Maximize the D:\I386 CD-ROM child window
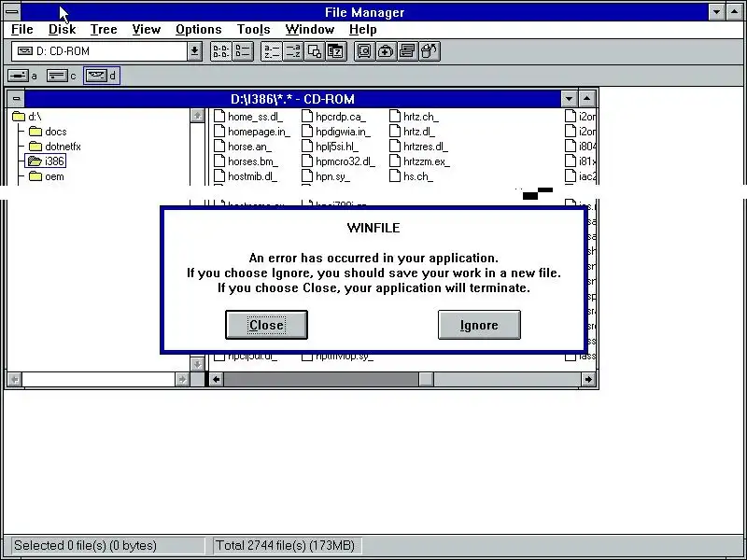The height and width of the screenshot is (560, 747). pyautogui.click(x=587, y=99)
